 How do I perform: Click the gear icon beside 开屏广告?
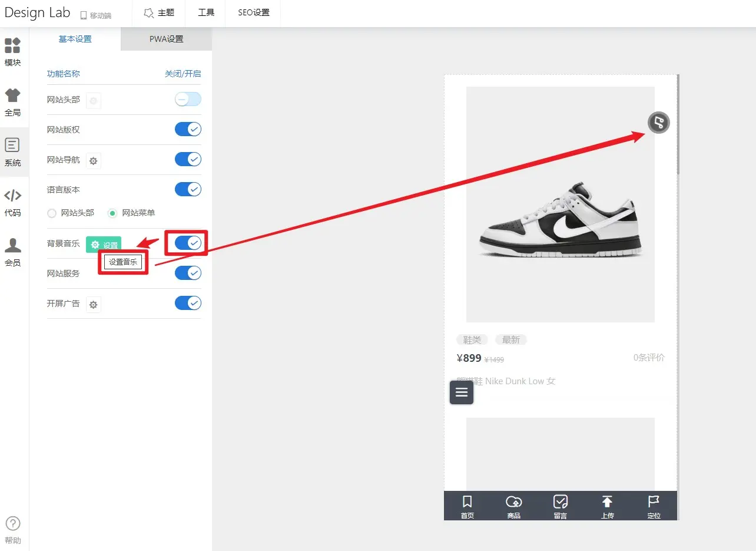[x=94, y=304]
